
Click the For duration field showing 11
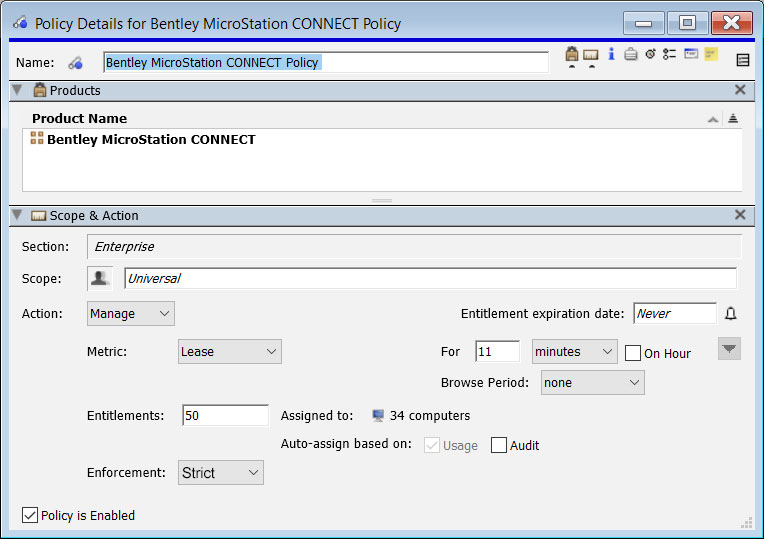[x=497, y=351]
